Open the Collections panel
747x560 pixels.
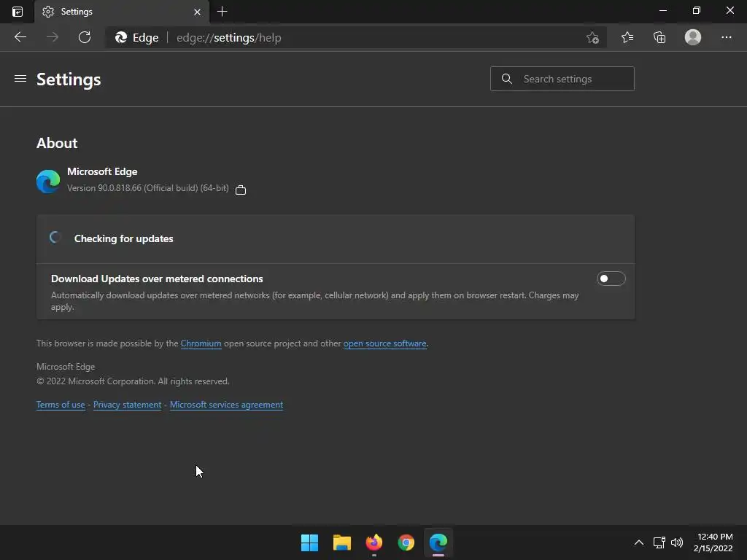pyautogui.click(x=659, y=37)
